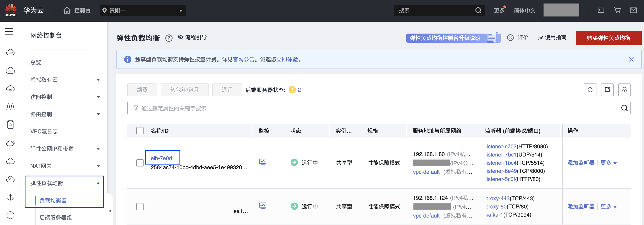Viewport: 644px width, 225px height.
Task: Open the hamburger service list menu
Action: (9, 32)
